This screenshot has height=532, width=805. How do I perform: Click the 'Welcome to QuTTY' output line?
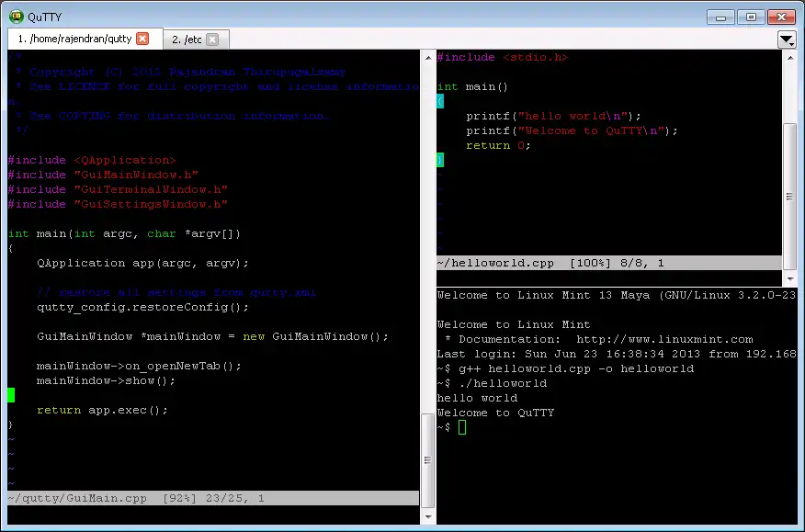tap(495, 413)
